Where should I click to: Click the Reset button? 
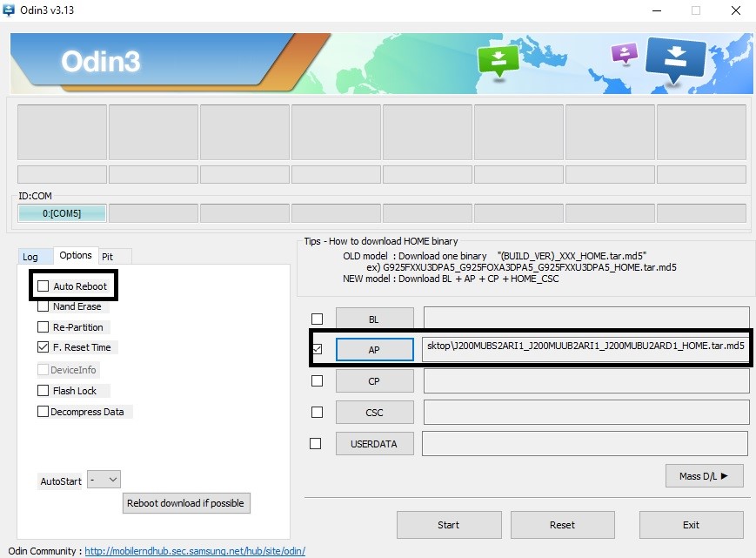coord(562,525)
